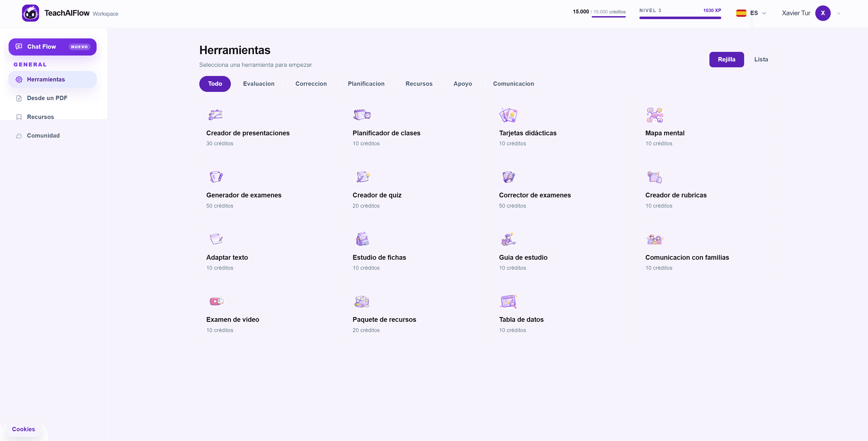Expand the user account menu chevron
Screen dimensions: 868x441
(x=839, y=13)
